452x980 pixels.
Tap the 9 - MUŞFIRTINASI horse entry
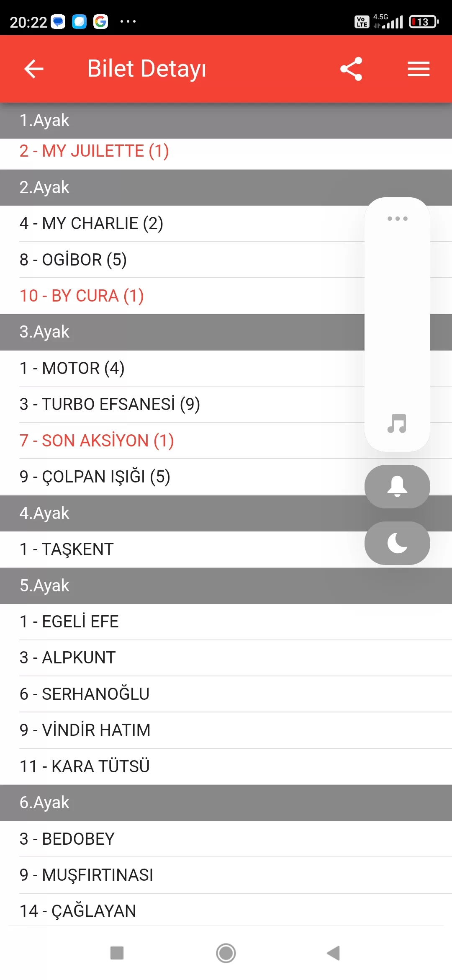coord(86,875)
